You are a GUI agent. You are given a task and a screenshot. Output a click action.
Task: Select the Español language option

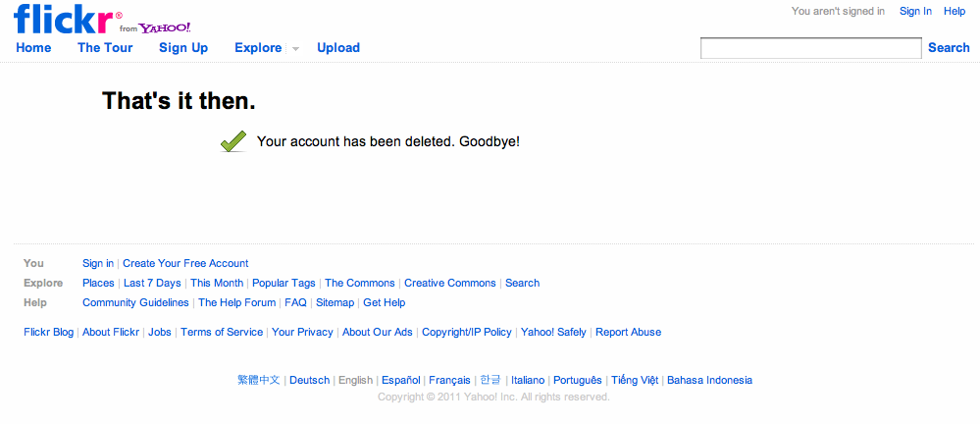pyautogui.click(x=401, y=380)
